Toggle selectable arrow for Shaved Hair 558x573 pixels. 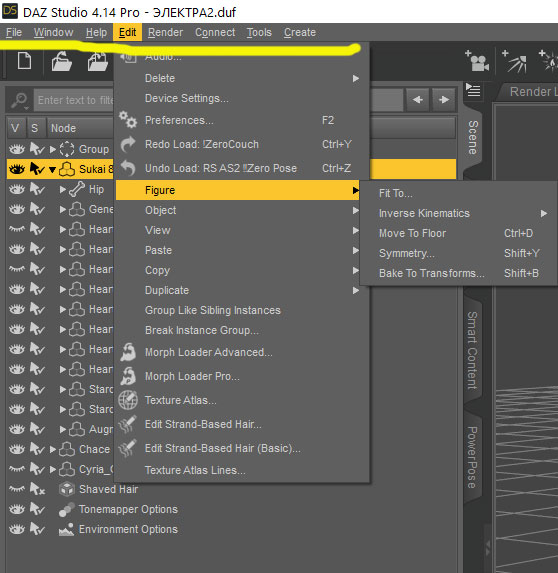[37, 489]
